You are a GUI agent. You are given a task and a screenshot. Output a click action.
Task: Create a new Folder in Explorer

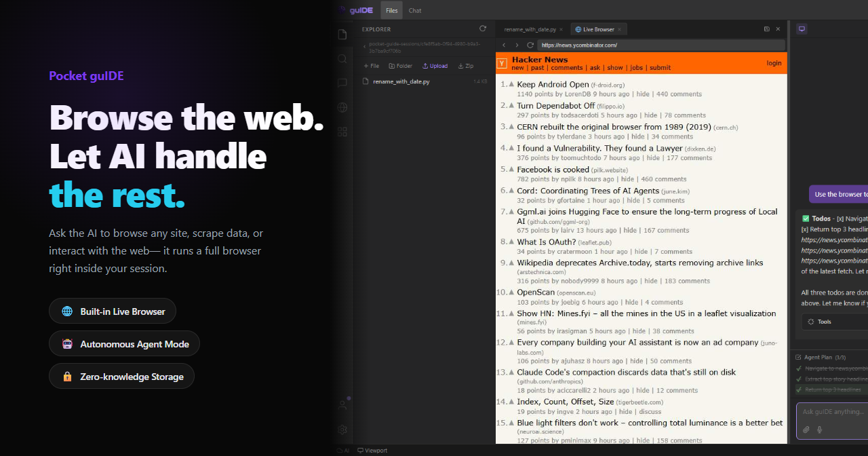click(400, 66)
